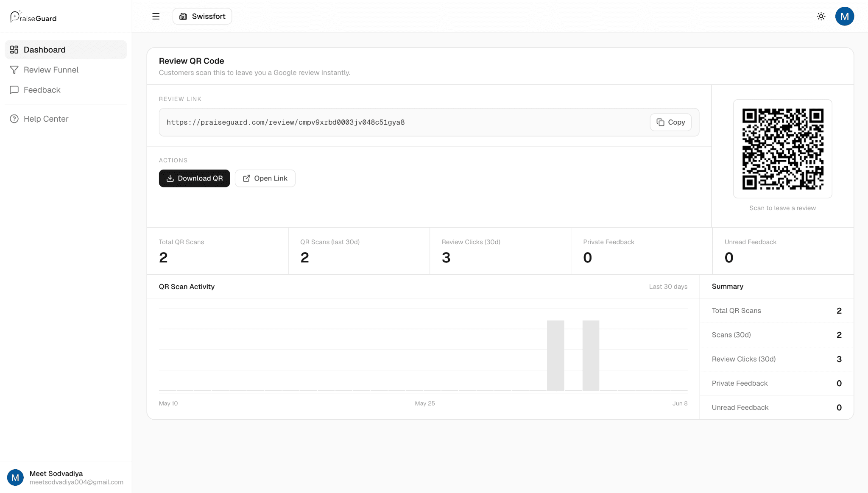
Task: Click the email meetsodvadiya004@gmail.com
Action: (76, 482)
